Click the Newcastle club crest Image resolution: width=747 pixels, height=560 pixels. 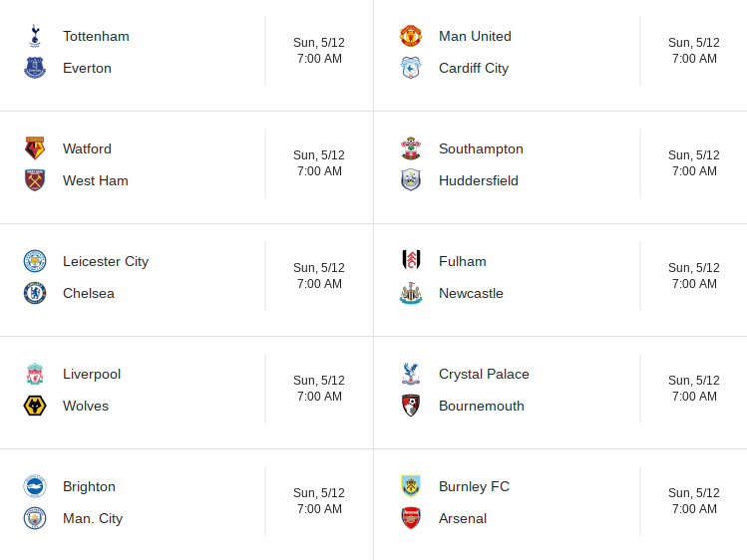[411, 293]
